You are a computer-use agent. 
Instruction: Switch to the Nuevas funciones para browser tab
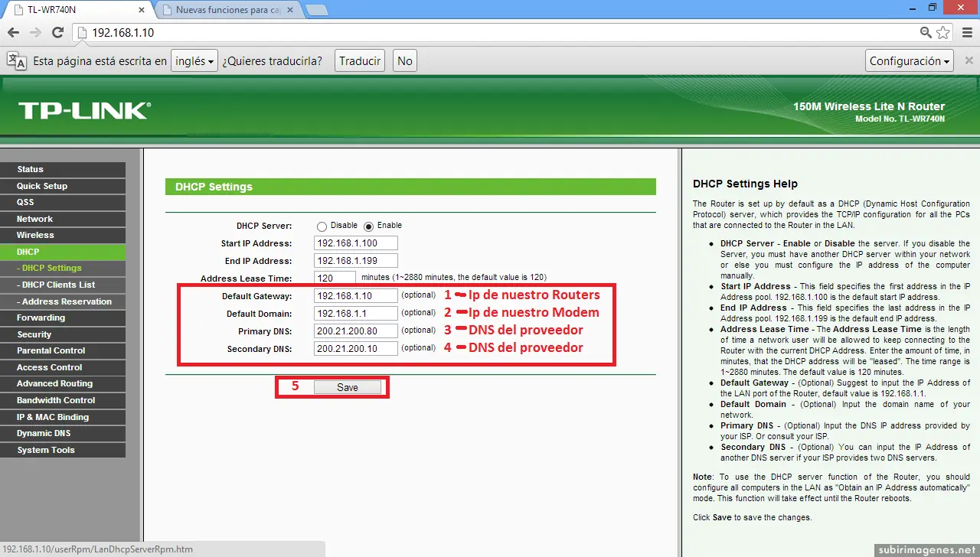(x=228, y=10)
